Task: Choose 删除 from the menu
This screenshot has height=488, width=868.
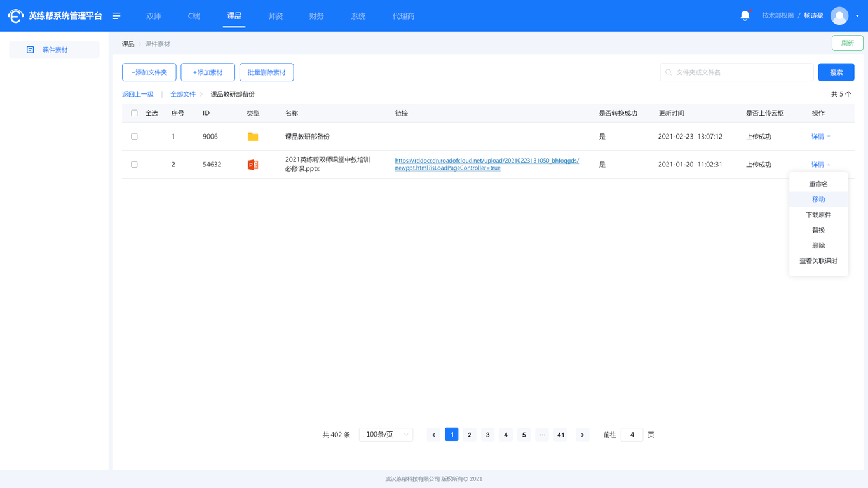Action: [x=818, y=245]
